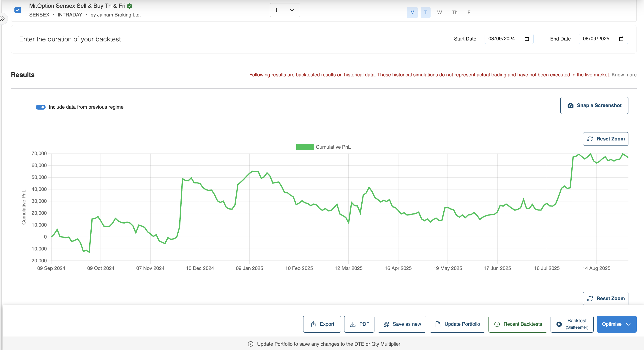Viewport: 644px width, 350px height.
Task: Click upper Reset Zoom refresh icon
Action: click(x=590, y=139)
